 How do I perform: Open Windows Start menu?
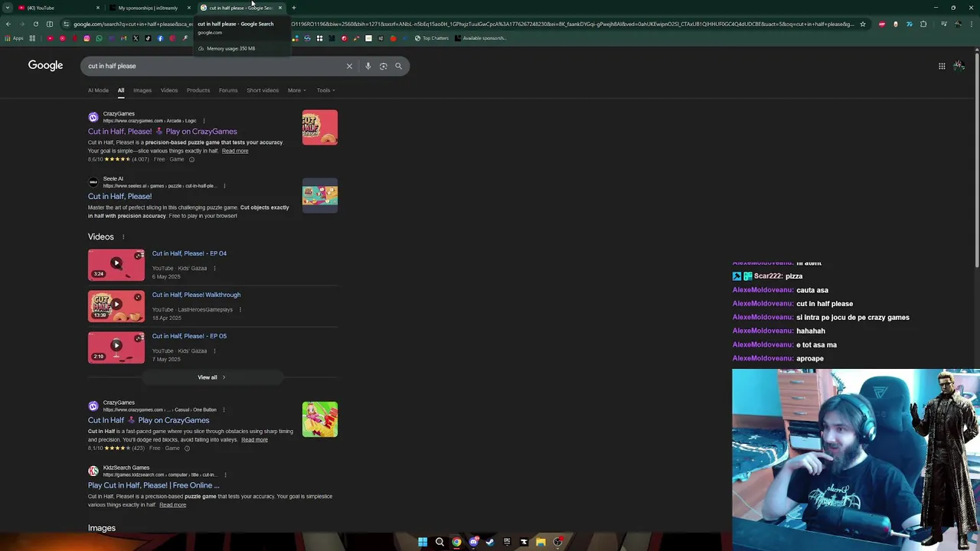[423, 542]
